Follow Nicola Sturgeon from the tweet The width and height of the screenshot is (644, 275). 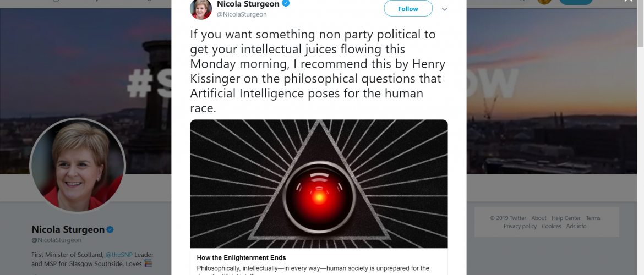pos(408,9)
